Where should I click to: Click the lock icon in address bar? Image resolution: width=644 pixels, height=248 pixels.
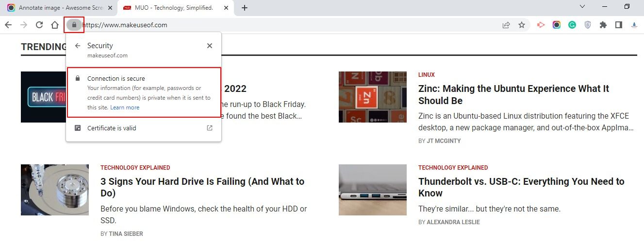[x=74, y=25]
